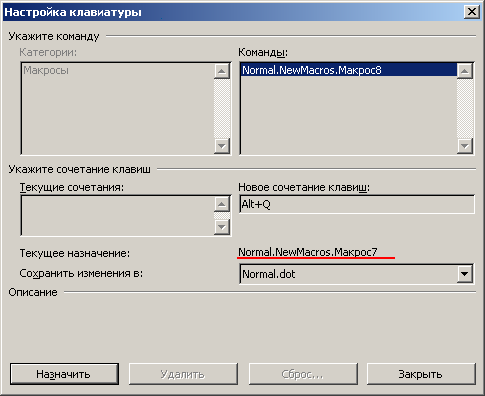Viewport: 485px width, 396px height.
Task: Click the Сохранить изменения в label
Action: 81,273
